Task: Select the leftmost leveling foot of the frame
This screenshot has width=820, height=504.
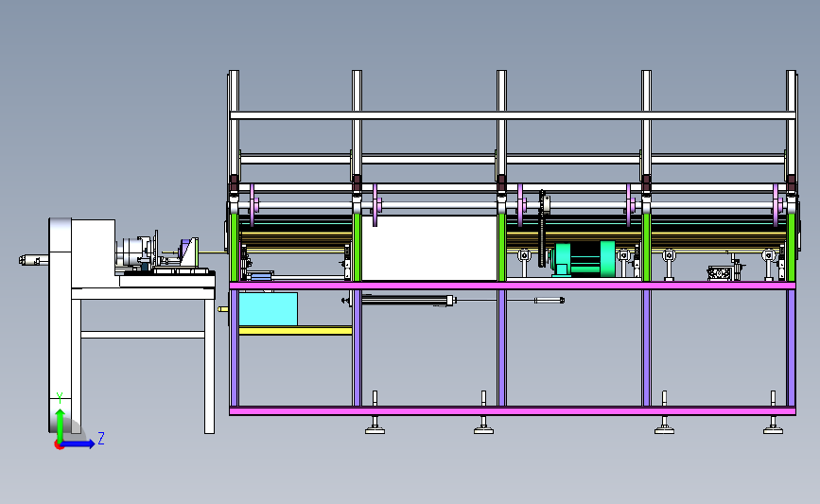Action: click(375, 424)
